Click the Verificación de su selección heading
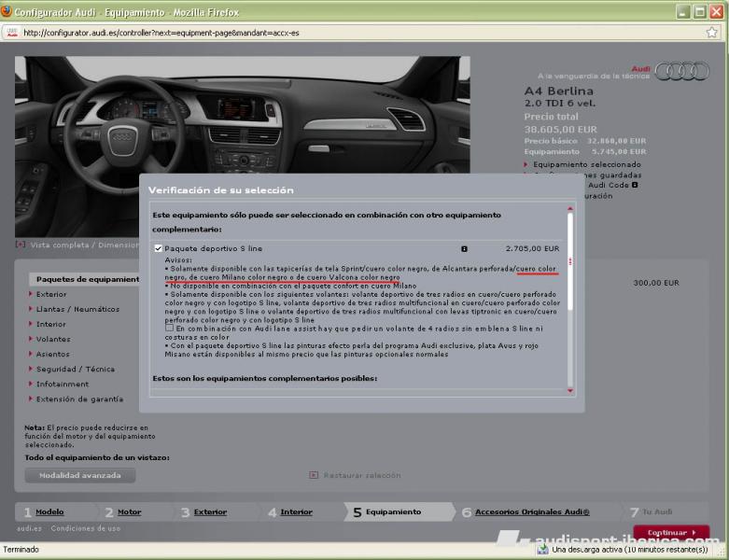Screen dimensions: 729x560 tap(221, 190)
